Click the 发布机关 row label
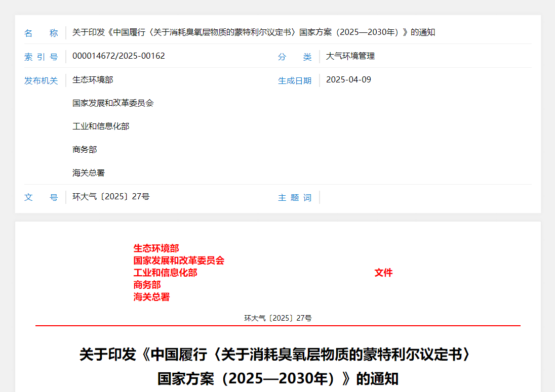This screenshot has width=555, height=392. (41, 80)
